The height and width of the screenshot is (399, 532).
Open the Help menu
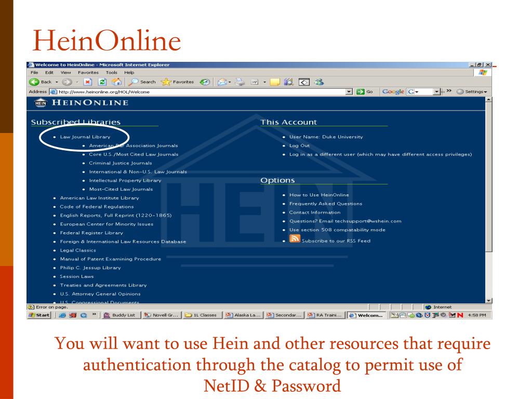[129, 72]
